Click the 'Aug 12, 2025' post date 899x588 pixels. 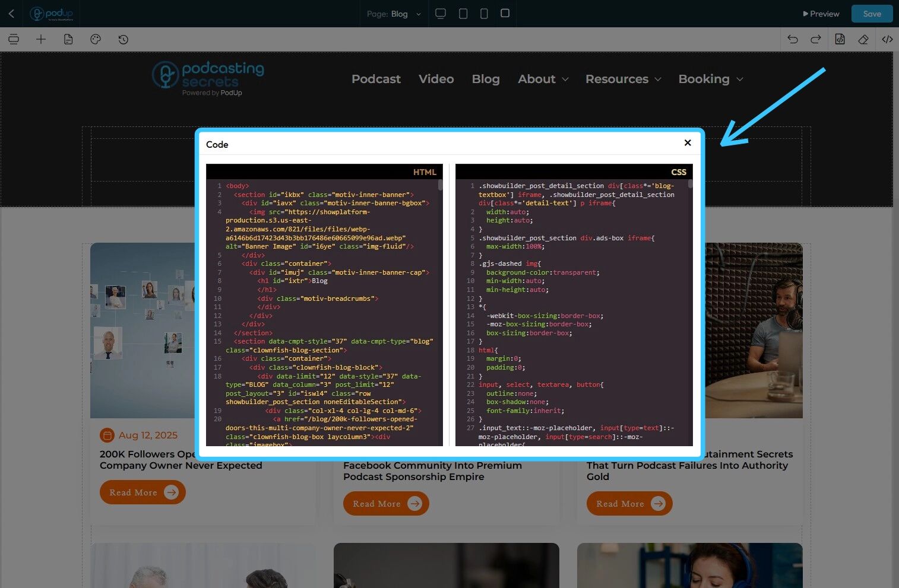(x=148, y=435)
